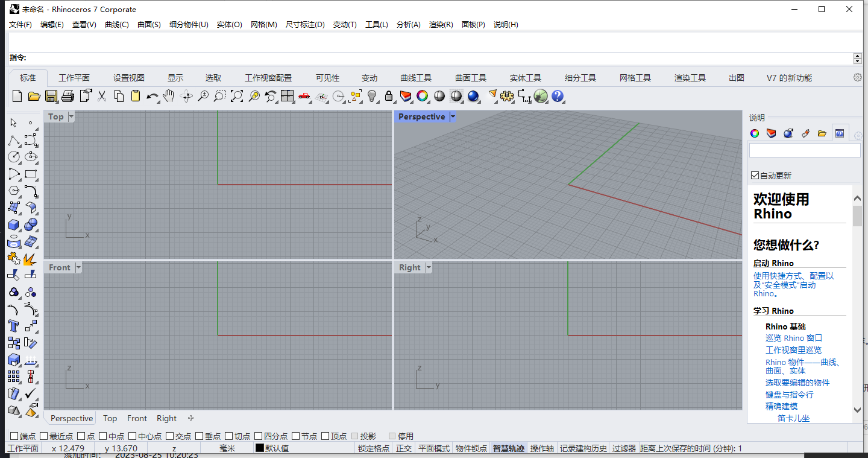Click the black 默认值 layer color swatch
This screenshot has width=868, height=458.
pos(260,448)
